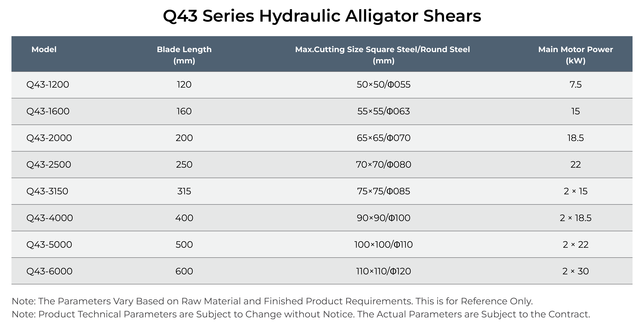Screen dimensions: 644x330
Task: Click the 2 × 18.5 motor power cell
Action: [x=575, y=218]
